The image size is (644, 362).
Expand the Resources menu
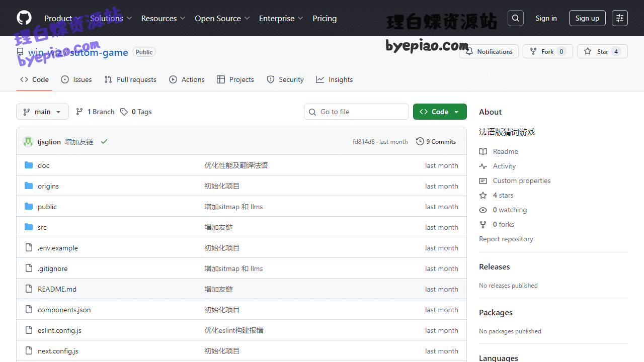point(163,18)
